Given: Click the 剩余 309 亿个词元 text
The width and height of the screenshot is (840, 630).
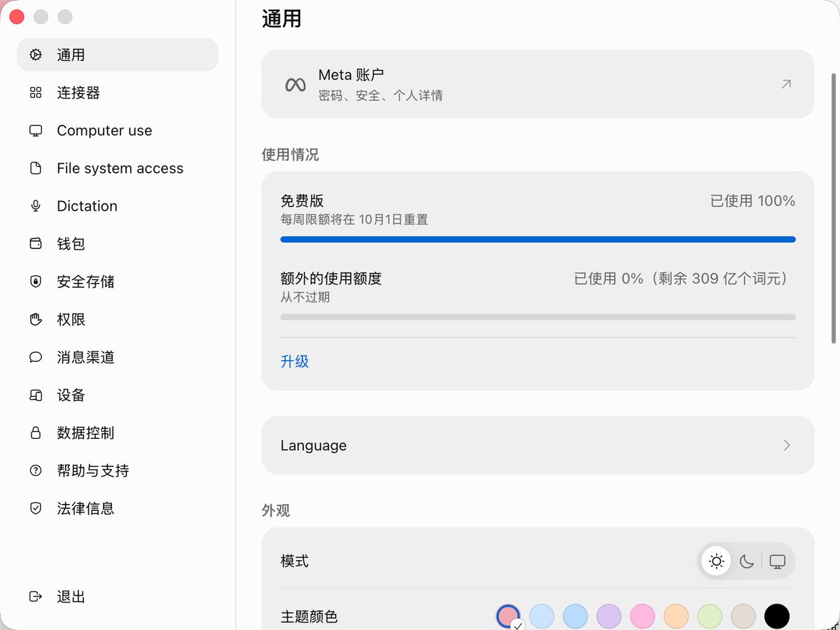Looking at the screenshot, I should click(719, 279).
